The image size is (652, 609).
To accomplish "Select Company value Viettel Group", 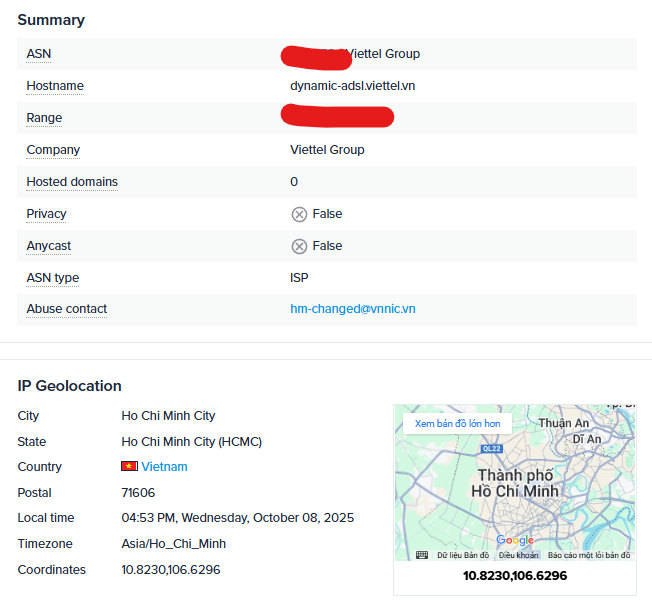I will [327, 150].
